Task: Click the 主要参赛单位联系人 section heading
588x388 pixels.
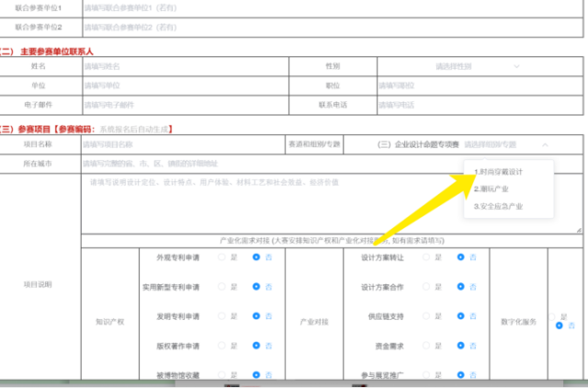Action: coord(56,51)
